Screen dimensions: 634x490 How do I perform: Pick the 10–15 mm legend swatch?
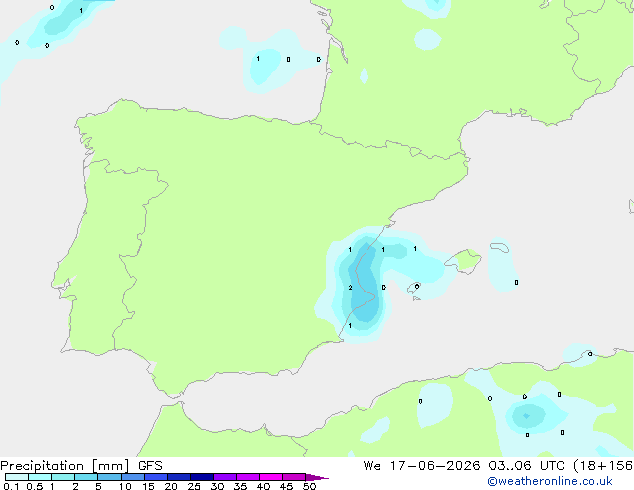pyautogui.click(x=132, y=477)
